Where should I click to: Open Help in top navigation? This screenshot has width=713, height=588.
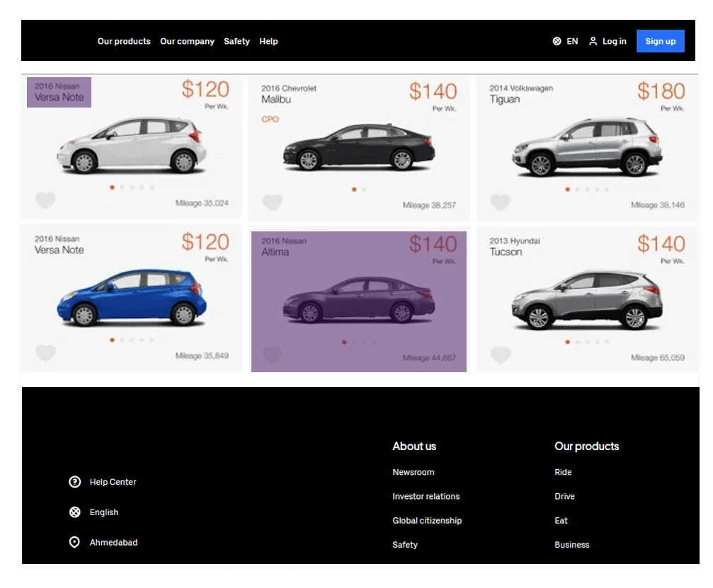268,41
